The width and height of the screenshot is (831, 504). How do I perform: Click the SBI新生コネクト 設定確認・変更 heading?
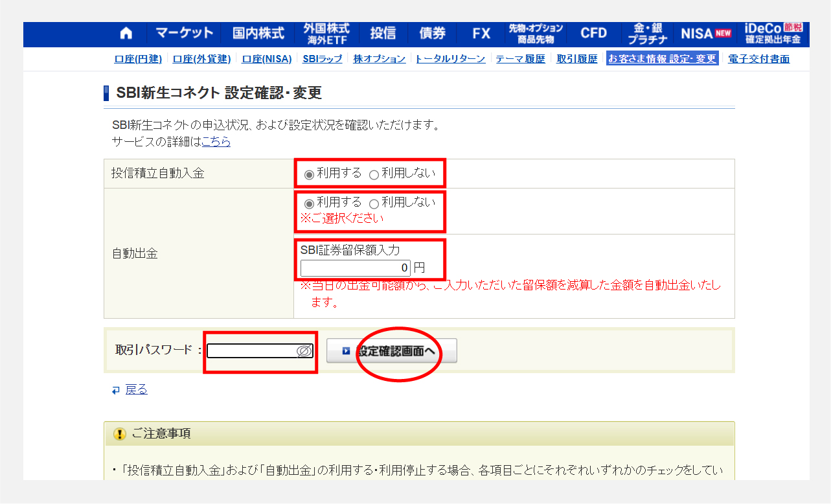tap(219, 93)
